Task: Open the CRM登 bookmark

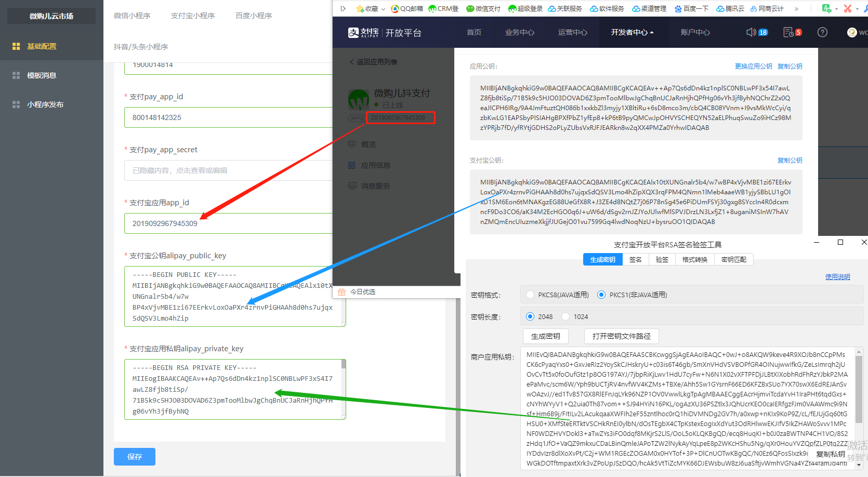Action: tap(443, 8)
